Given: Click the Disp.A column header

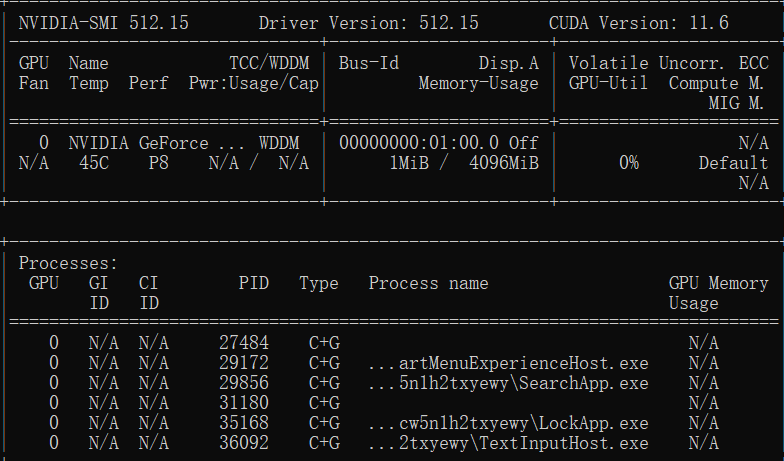Looking at the screenshot, I should coord(508,63).
